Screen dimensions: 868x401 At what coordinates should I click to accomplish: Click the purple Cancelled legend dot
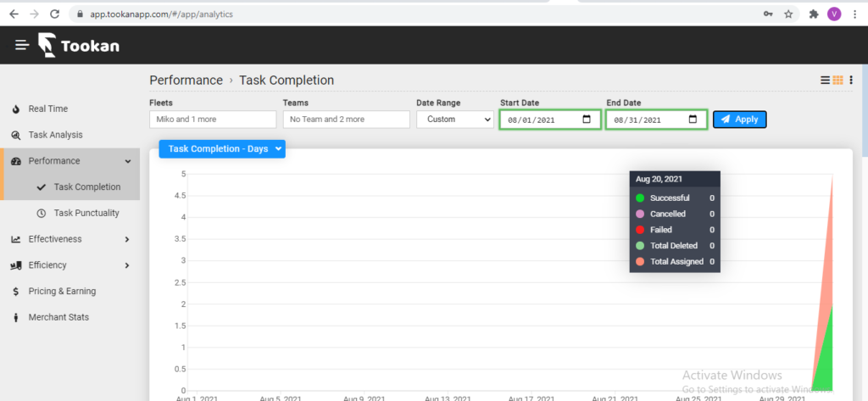pyautogui.click(x=640, y=214)
